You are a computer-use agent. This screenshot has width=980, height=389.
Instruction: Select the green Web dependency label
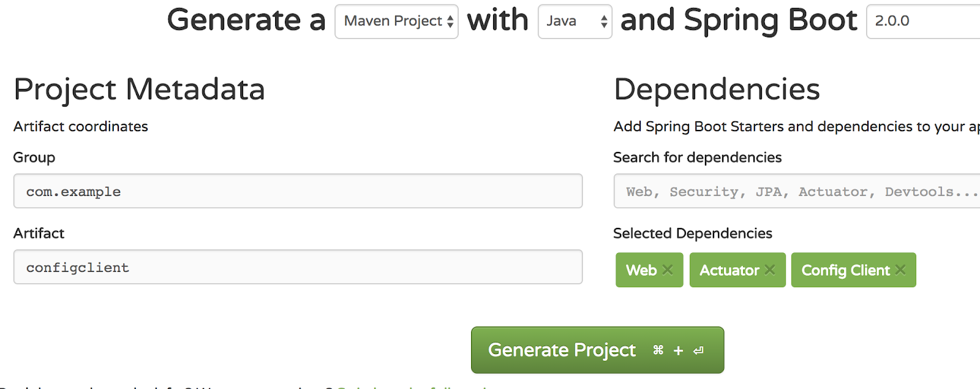[641, 270]
